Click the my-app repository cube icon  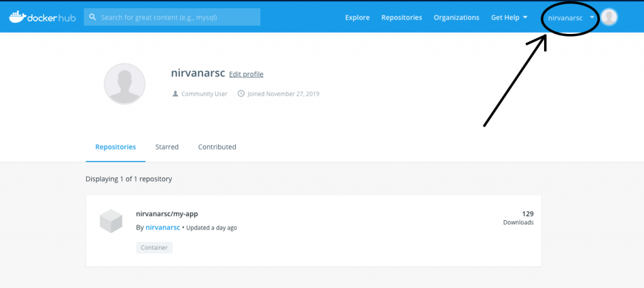tap(111, 221)
